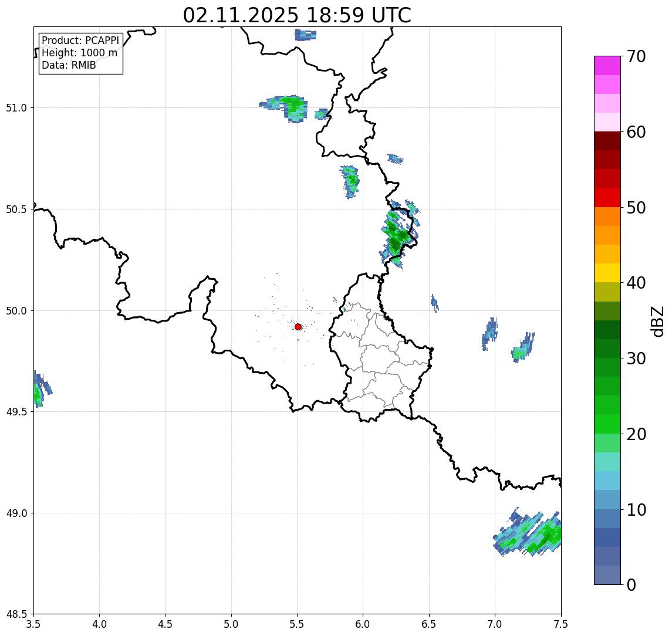Click the longitude axis label 6.0
The height and width of the screenshot is (636, 672).
click(363, 624)
